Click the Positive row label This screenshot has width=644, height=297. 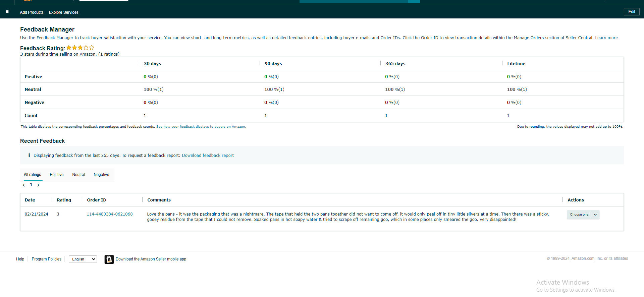click(34, 77)
